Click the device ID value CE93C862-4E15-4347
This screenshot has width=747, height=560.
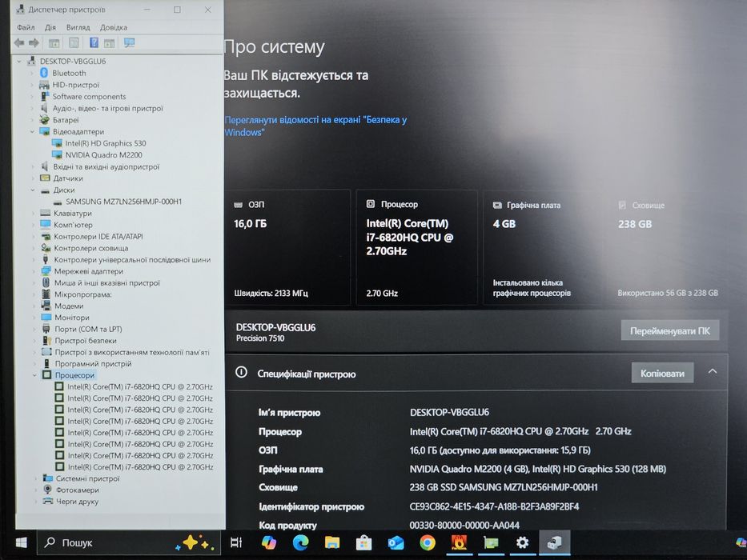coord(494,506)
